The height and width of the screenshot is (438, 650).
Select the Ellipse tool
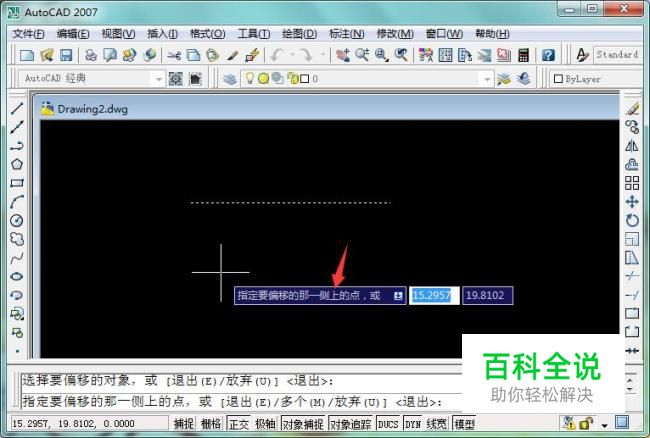click(x=17, y=276)
